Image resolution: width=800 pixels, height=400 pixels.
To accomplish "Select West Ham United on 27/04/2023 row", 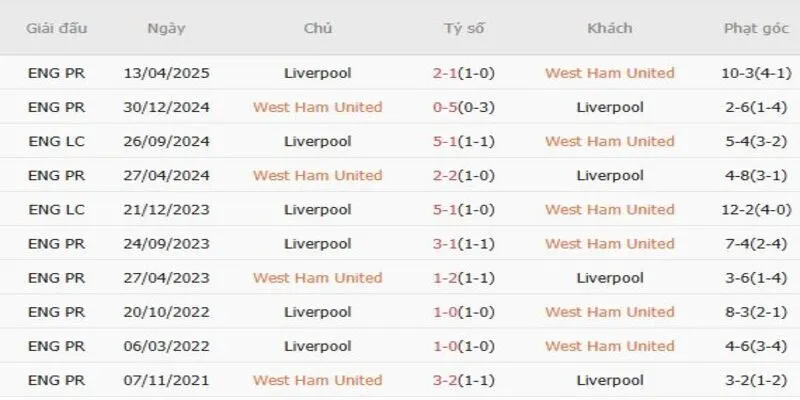I will coord(317,277).
